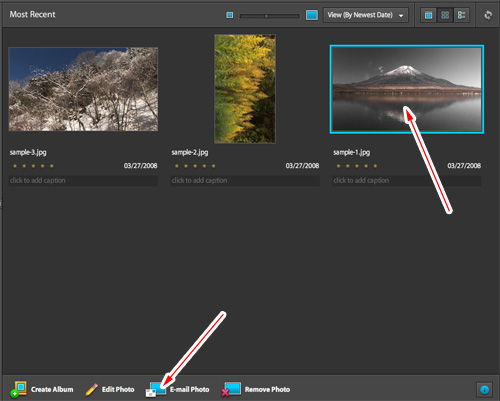Click the refresh rotate icon
This screenshot has width=500, height=401.
pyautogui.click(x=488, y=15)
